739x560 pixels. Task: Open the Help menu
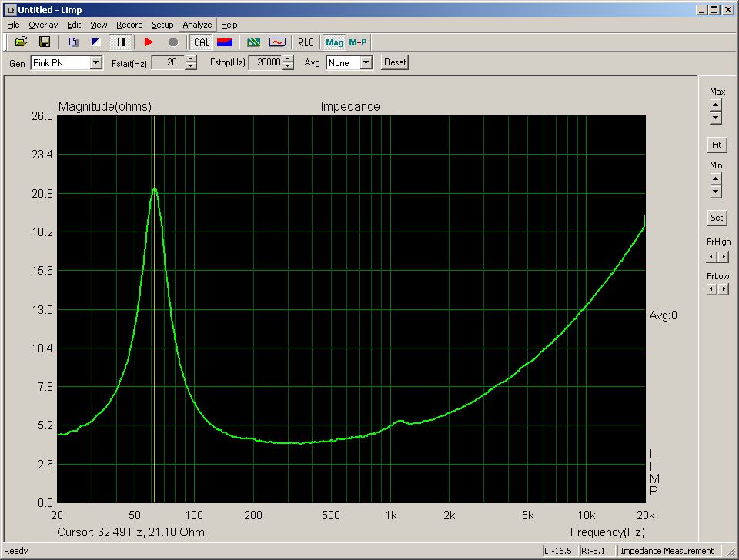click(x=229, y=25)
